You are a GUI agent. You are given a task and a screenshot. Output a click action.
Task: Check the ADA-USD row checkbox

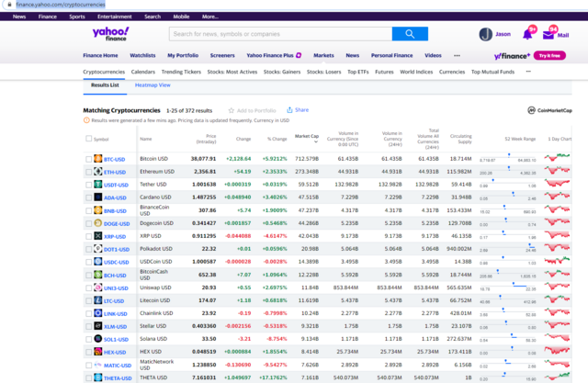tap(88, 197)
